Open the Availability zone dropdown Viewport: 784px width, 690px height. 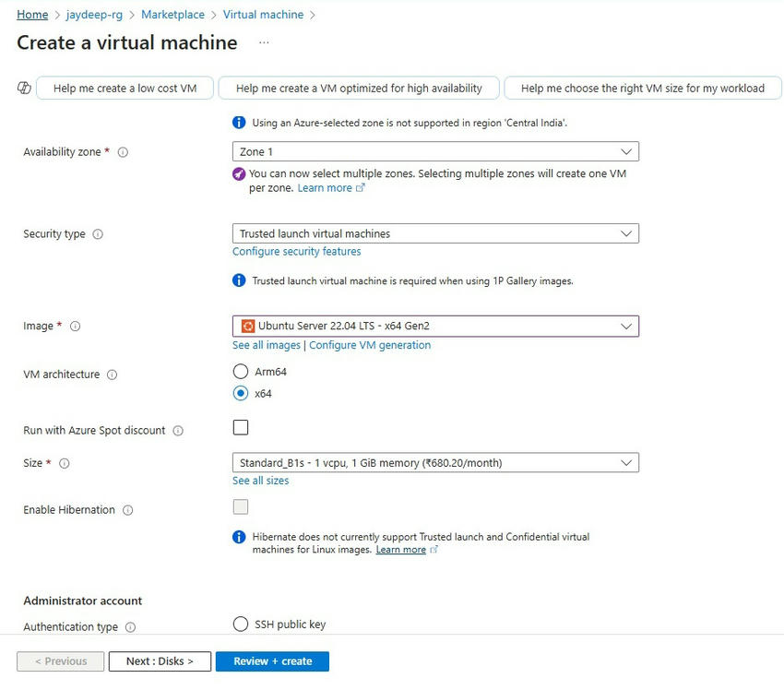[435, 151]
